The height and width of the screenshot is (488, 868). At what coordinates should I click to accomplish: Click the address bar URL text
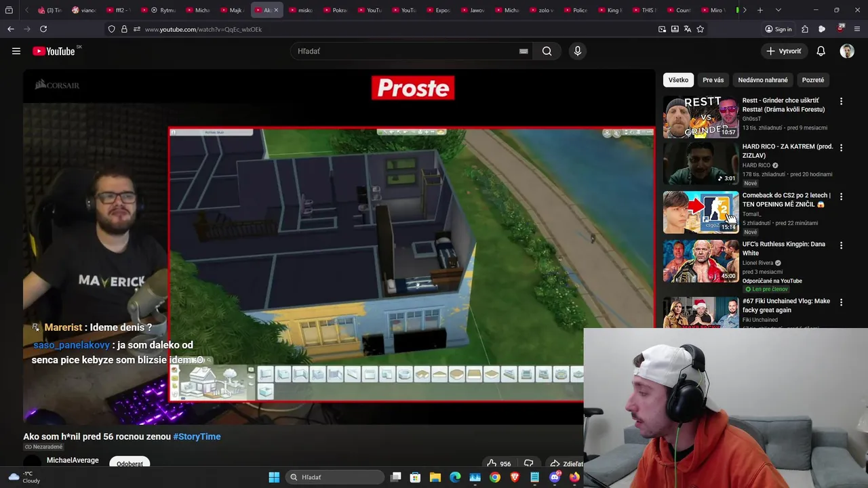(x=203, y=29)
